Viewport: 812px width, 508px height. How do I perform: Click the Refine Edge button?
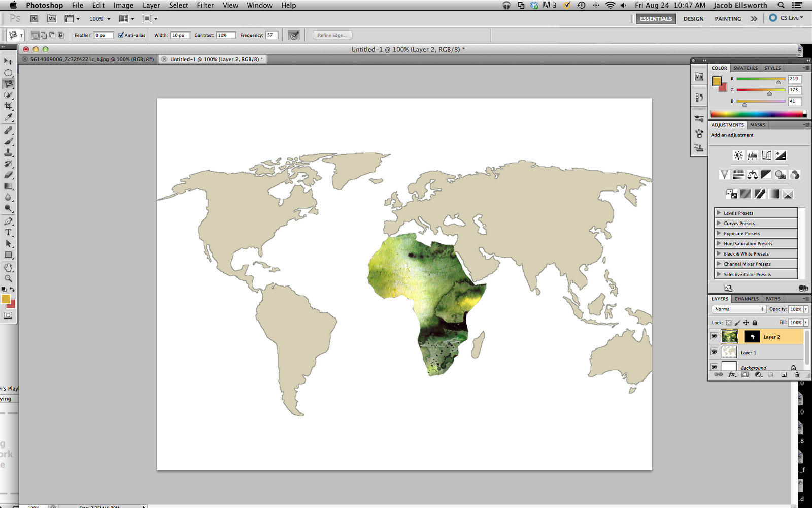tap(332, 35)
